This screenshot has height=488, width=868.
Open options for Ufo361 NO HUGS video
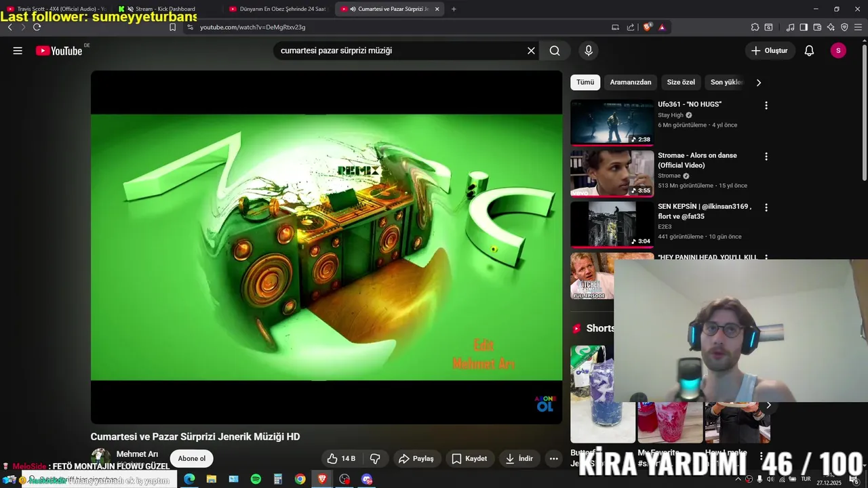coord(766,106)
